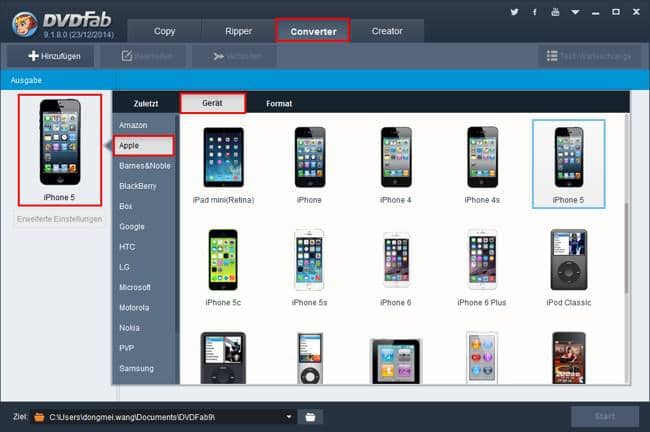Choose the green iPhone 5c profile
Screen dimensions: 650x432
tap(223, 267)
